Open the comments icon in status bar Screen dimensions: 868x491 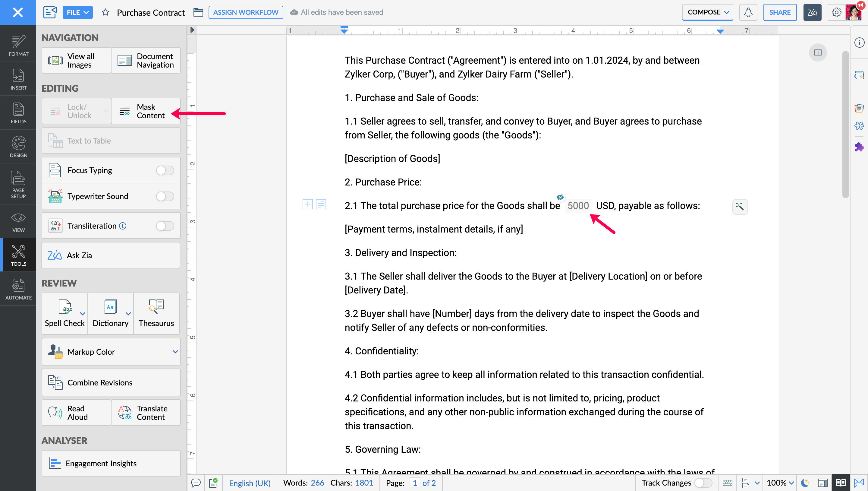pyautogui.click(x=196, y=483)
